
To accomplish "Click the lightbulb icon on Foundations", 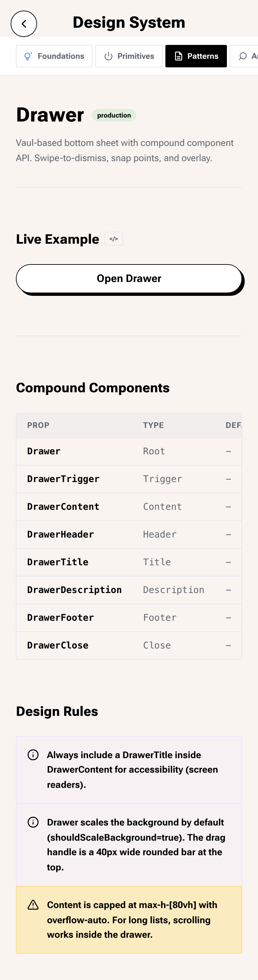I will tap(28, 56).
